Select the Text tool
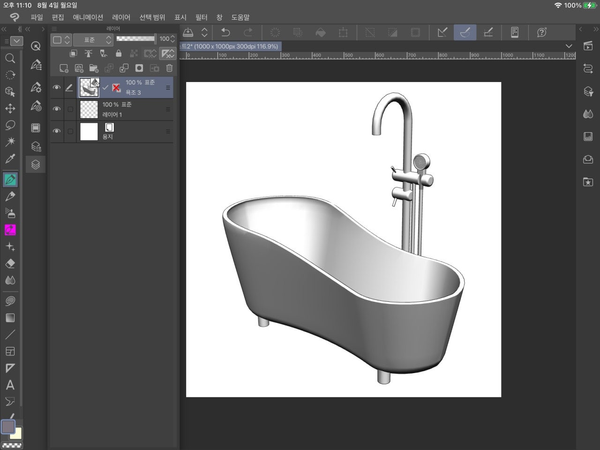 pos(10,385)
